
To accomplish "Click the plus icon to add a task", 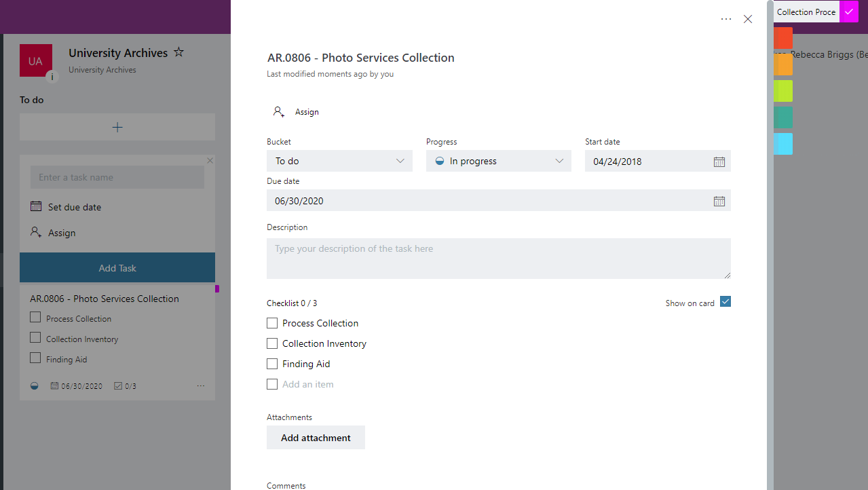I will click(117, 127).
